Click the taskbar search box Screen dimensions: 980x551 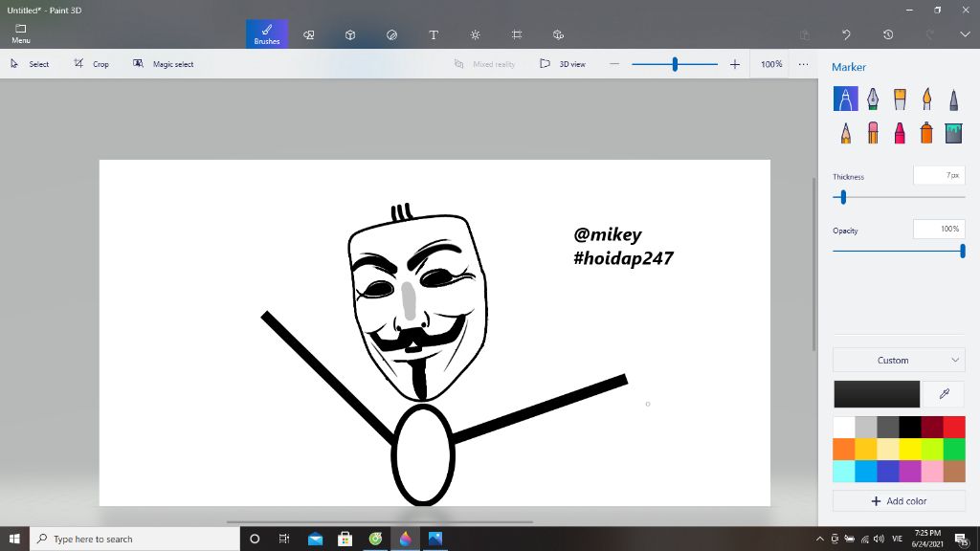134,539
